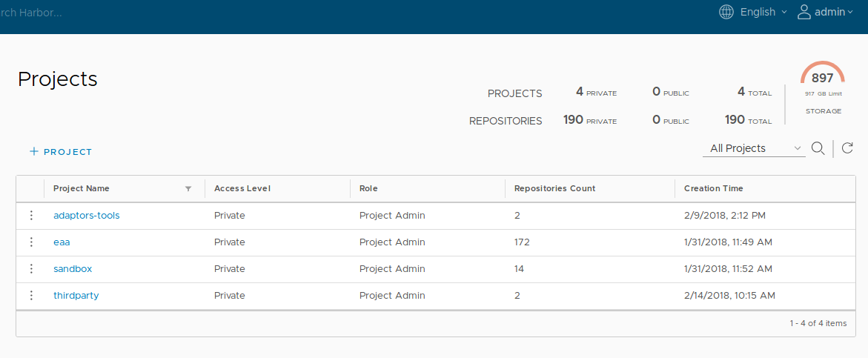
Task: Expand the admin account menu chevron
Action: pos(850,13)
